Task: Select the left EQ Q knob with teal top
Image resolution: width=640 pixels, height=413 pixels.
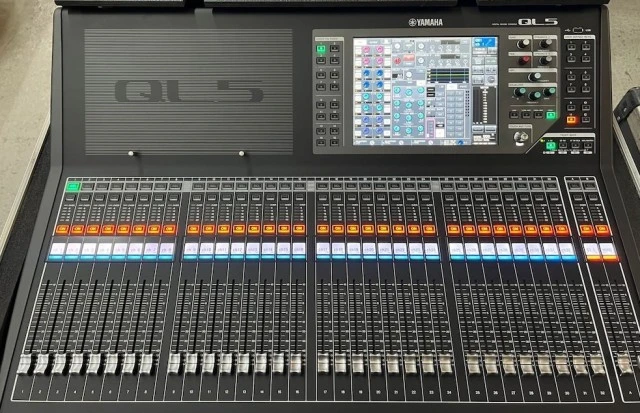Action: pos(519,92)
